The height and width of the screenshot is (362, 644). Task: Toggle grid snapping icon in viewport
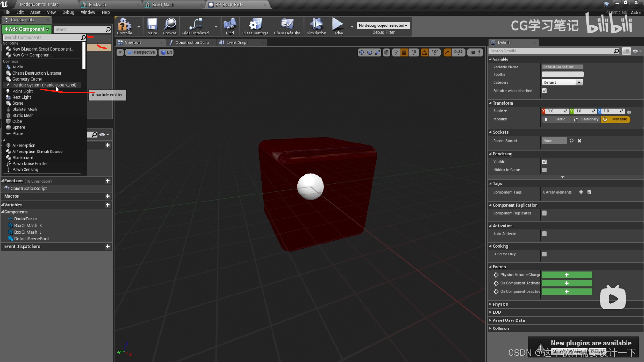(x=404, y=52)
